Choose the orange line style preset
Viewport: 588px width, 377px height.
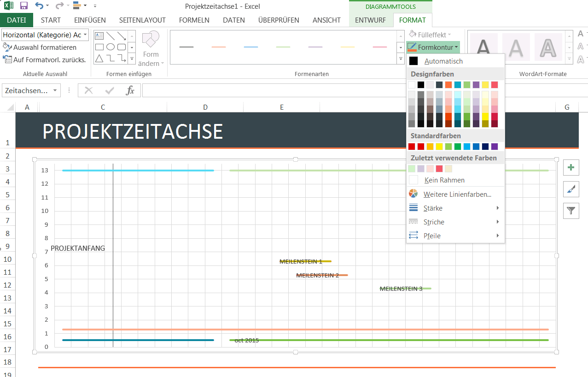[x=219, y=47]
